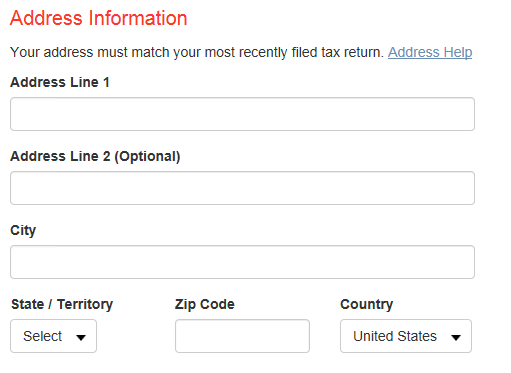The image size is (511, 373).
Task: Click the word 'Optional' in the label
Action: coord(147,157)
